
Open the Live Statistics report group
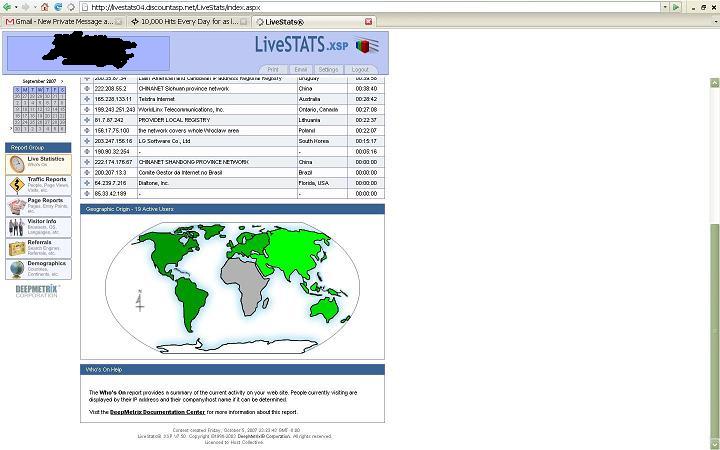[39, 164]
